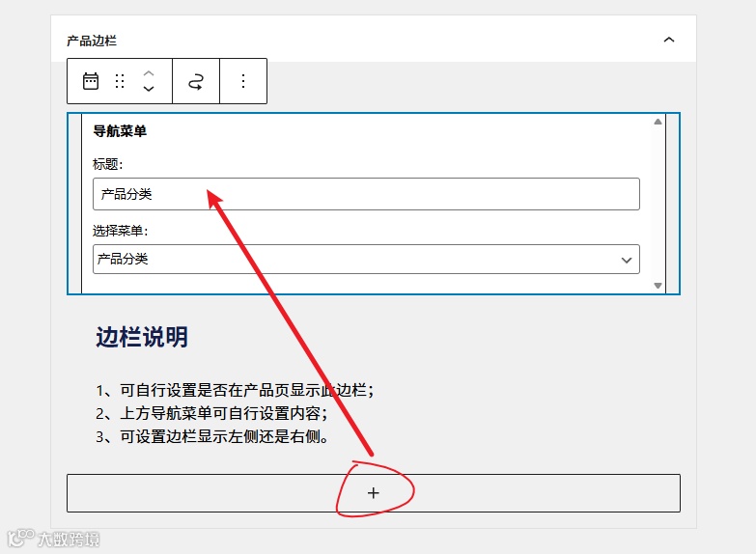The image size is (756, 554).
Task: Click the plus button to add a block
Action: 374,493
